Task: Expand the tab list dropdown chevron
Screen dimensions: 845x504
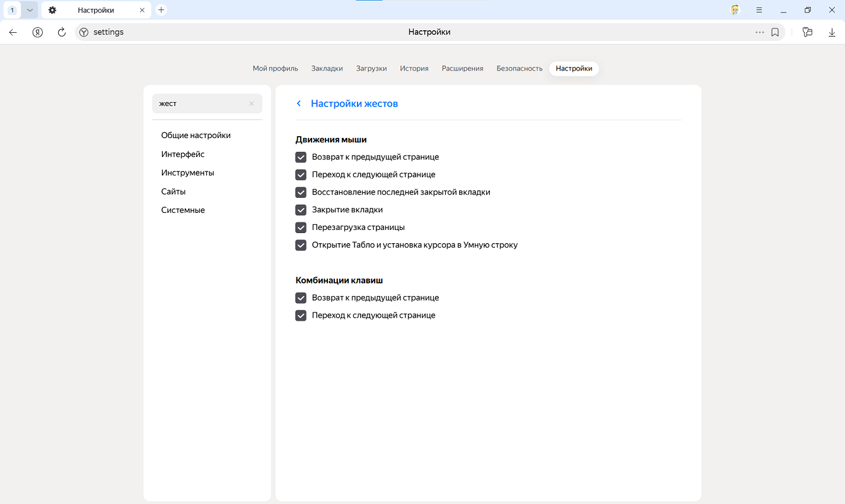Action: pos(29,10)
